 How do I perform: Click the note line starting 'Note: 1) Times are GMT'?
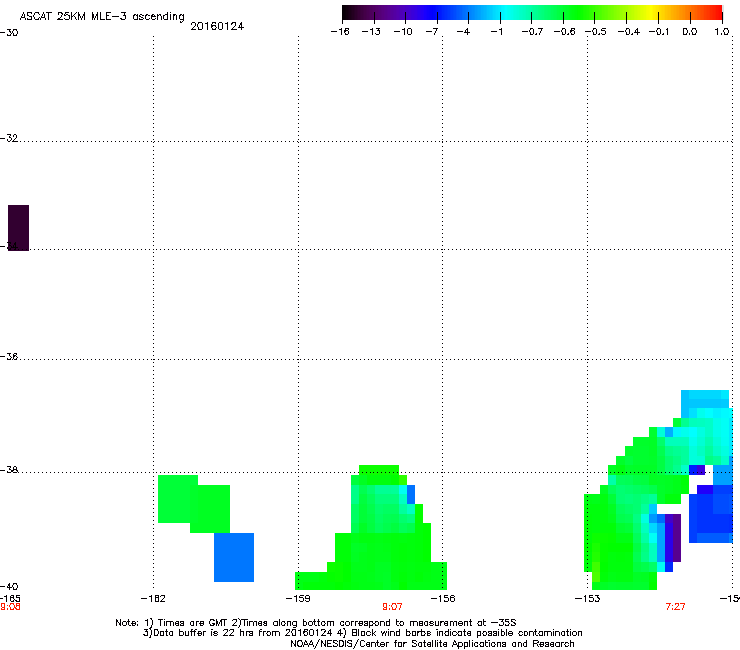(316, 623)
